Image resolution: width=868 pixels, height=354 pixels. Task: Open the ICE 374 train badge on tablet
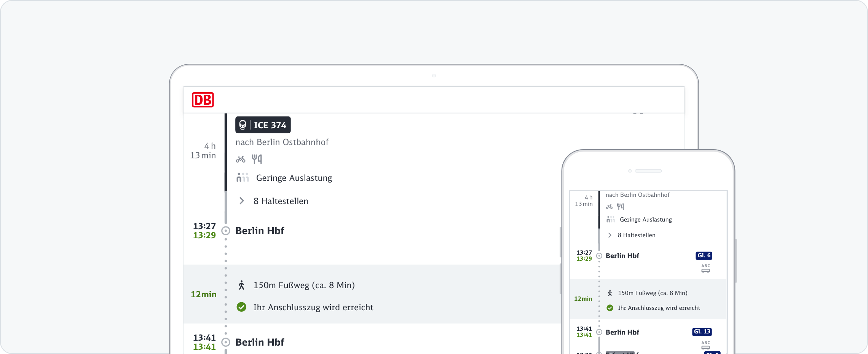[x=263, y=125]
